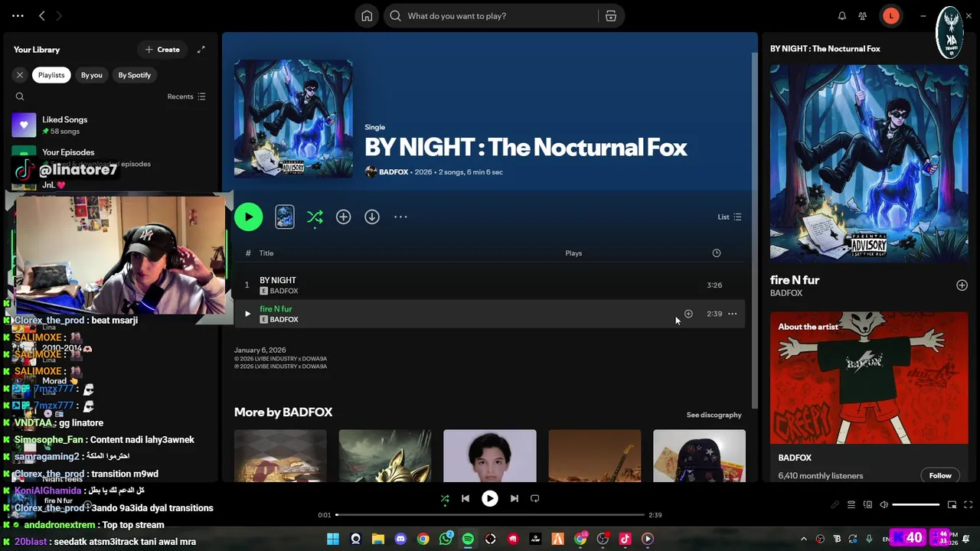The width and height of the screenshot is (980, 551).
Task: Open more options for the single
Action: click(400, 217)
